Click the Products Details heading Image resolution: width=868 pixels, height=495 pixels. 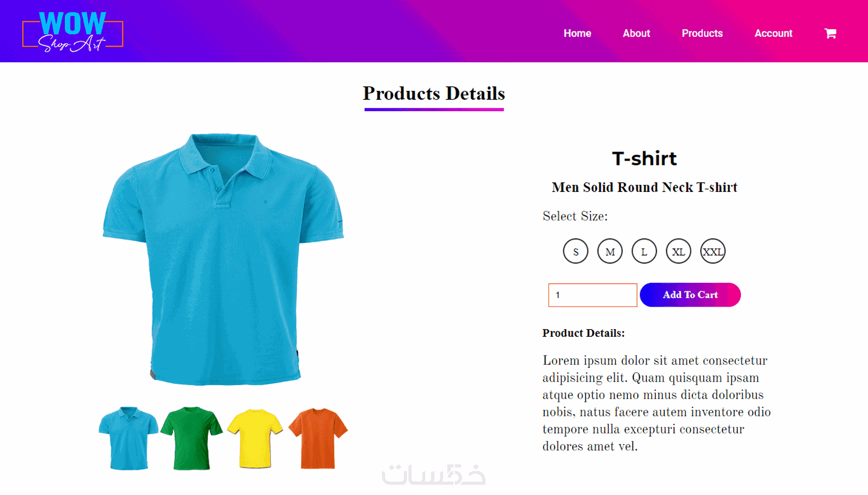tap(434, 94)
